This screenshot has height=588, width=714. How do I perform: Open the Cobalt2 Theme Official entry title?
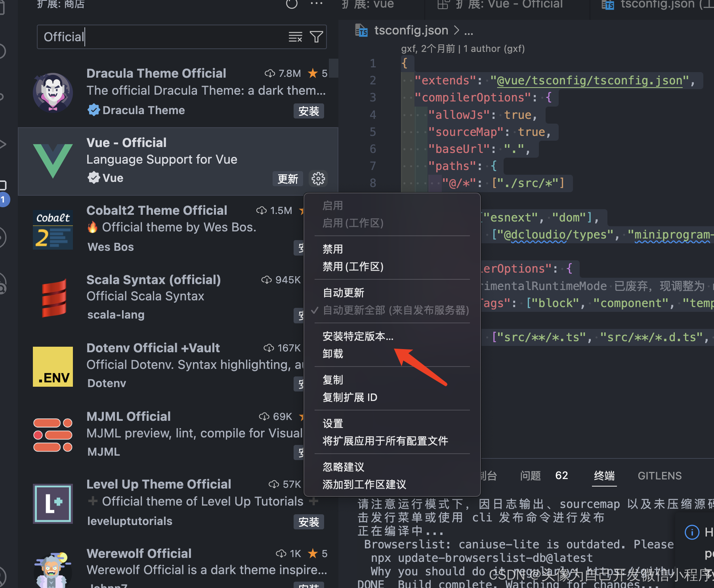[x=157, y=210]
